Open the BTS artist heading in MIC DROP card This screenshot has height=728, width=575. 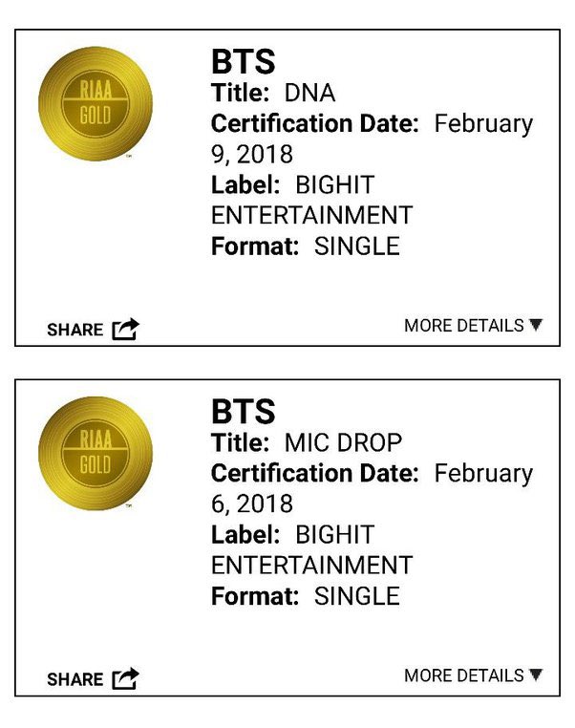tap(244, 412)
